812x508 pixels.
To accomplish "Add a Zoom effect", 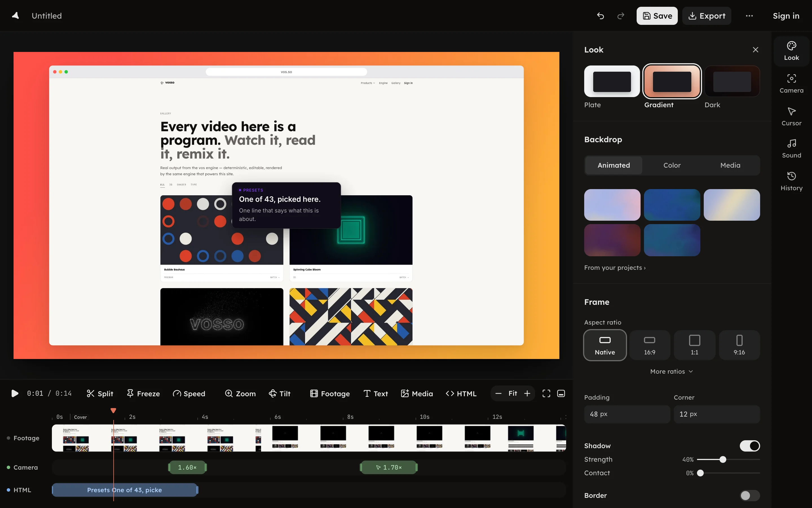I will tap(240, 393).
